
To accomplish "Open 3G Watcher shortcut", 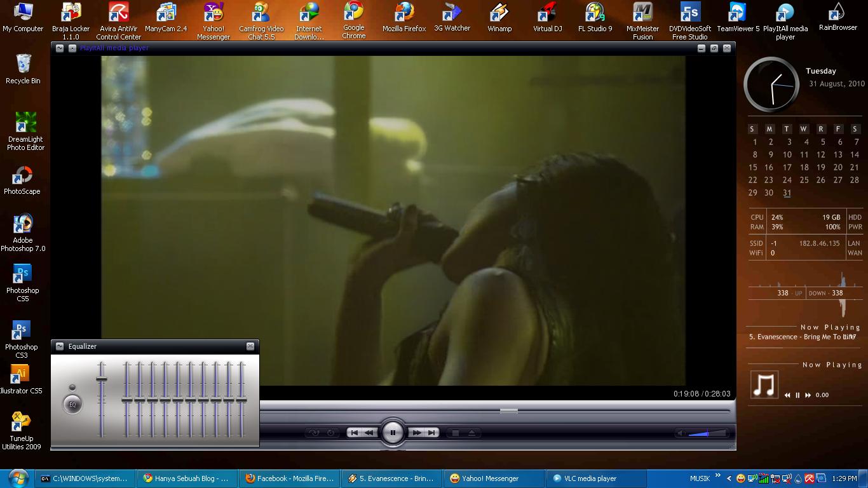I will (452, 17).
